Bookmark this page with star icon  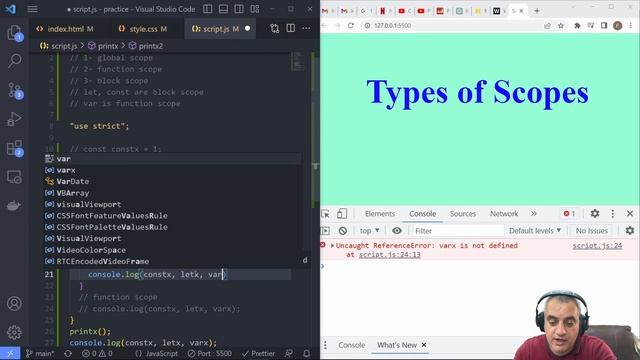point(561,25)
